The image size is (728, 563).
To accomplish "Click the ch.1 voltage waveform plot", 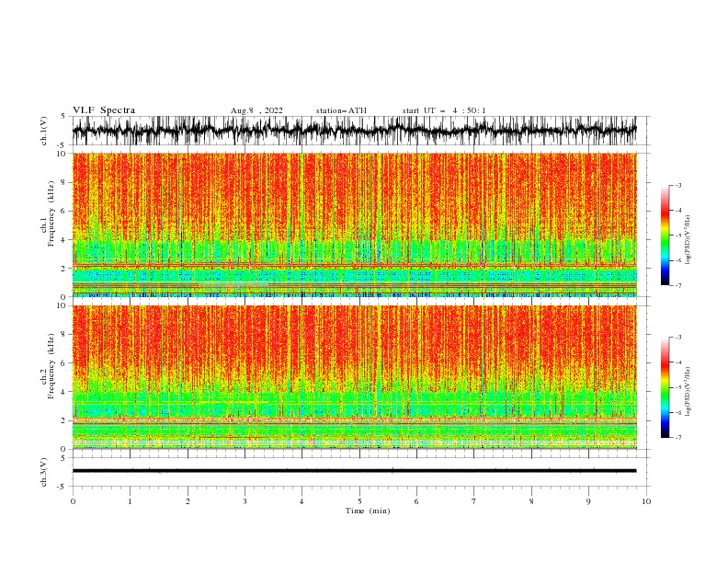I will (354, 131).
